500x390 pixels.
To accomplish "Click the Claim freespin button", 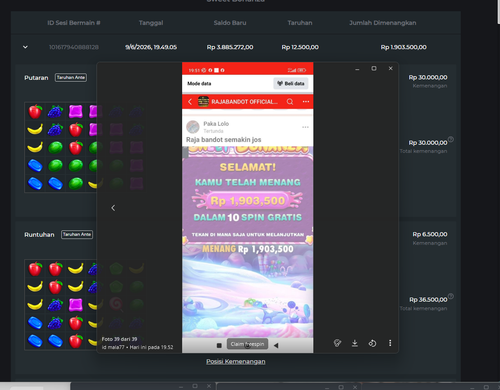I will point(247,344).
